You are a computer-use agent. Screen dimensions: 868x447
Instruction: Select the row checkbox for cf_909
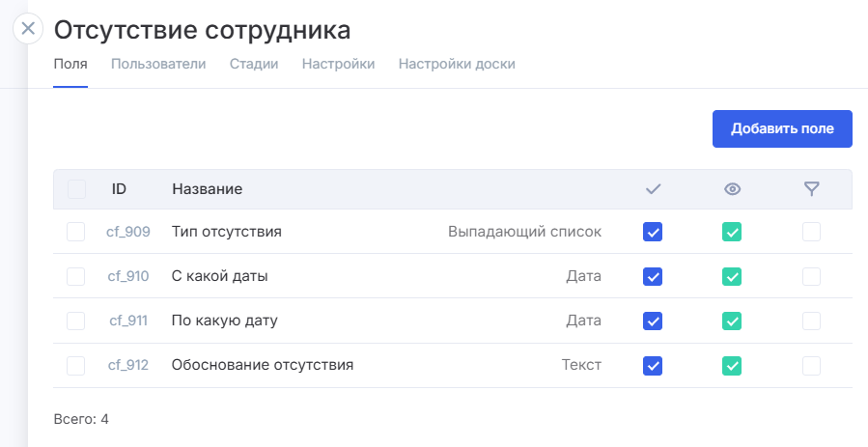(x=76, y=232)
